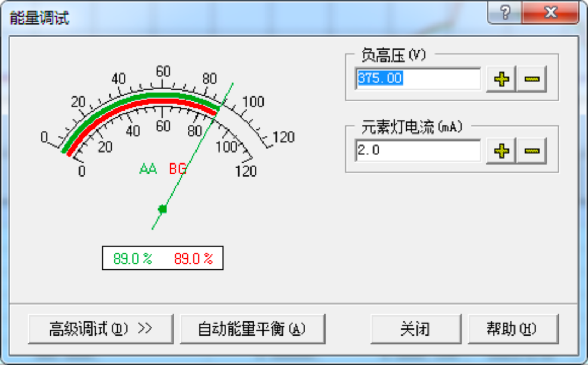Screen dimensions: 588x365
Task: Click the minus icon for 元素灯电流
Action: (x=532, y=150)
